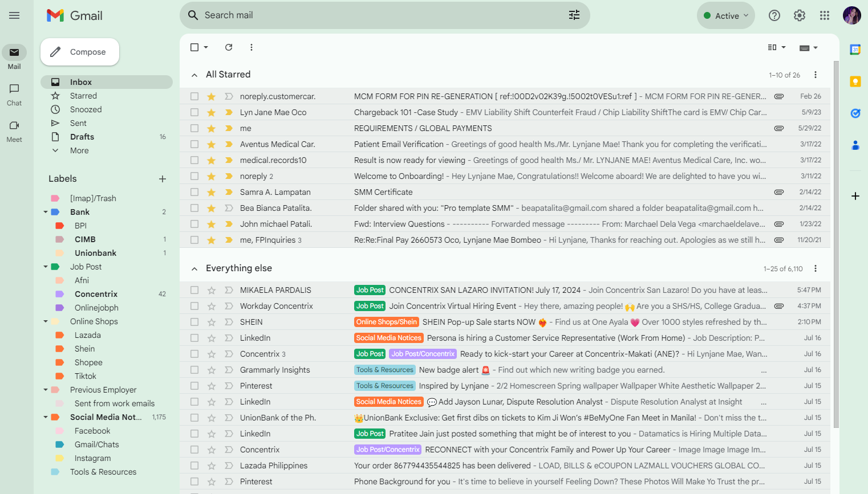Switch to Meet in side rail
The width and height of the screenshot is (868, 494).
[14, 131]
